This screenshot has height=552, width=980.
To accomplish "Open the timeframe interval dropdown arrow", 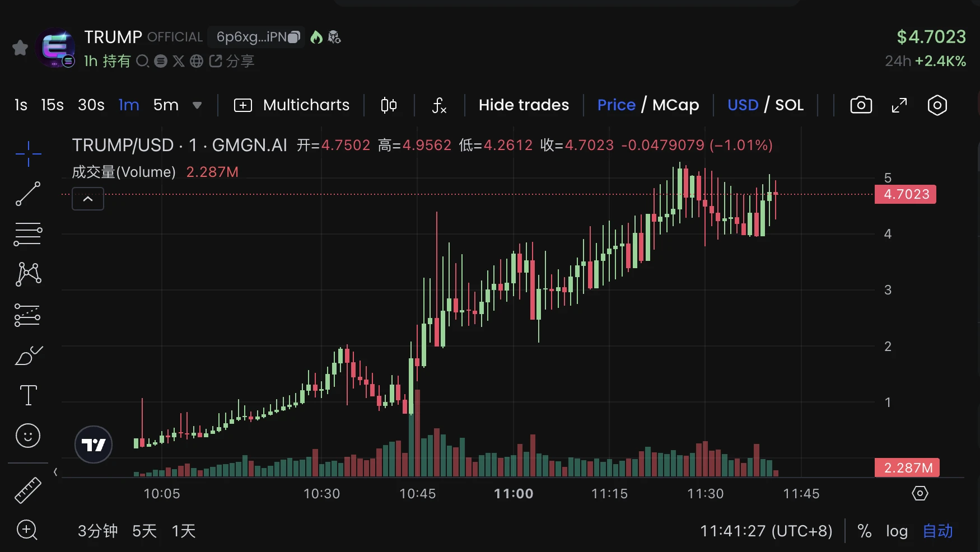I will tap(197, 105).
